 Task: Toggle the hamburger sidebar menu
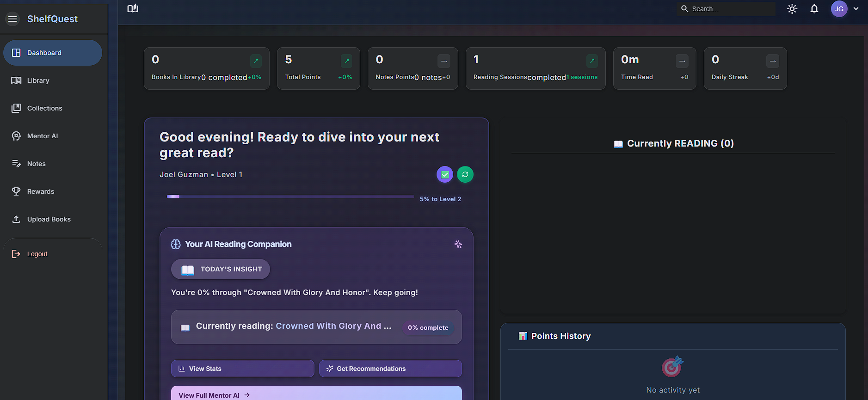click(x=12, y=19)
